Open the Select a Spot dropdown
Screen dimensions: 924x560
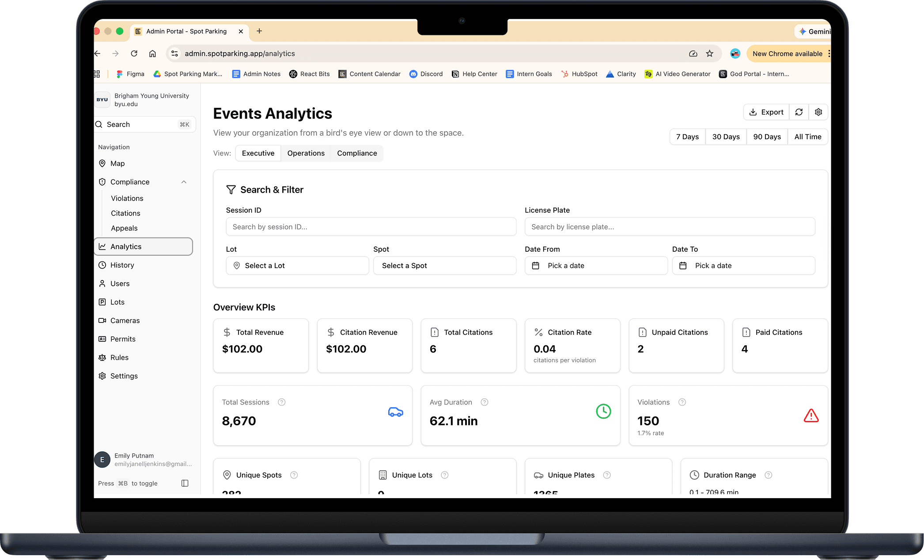(x=444, y=265)
